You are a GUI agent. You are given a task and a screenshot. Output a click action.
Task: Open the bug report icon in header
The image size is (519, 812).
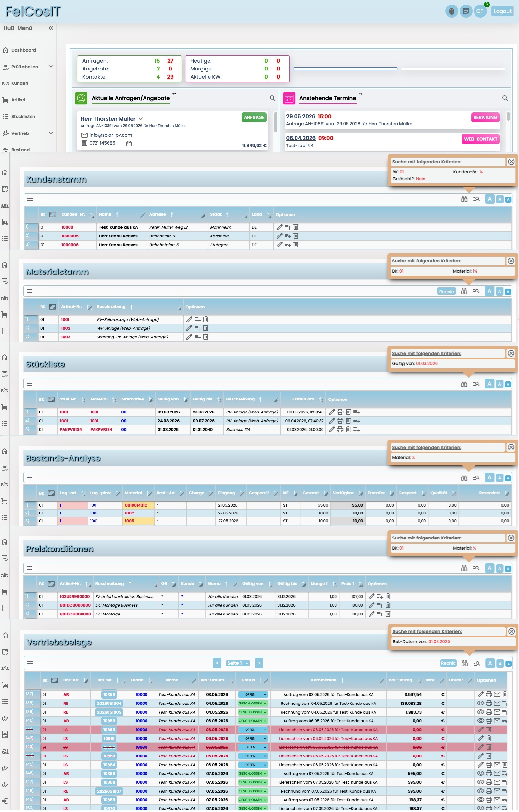click(451, 11)
